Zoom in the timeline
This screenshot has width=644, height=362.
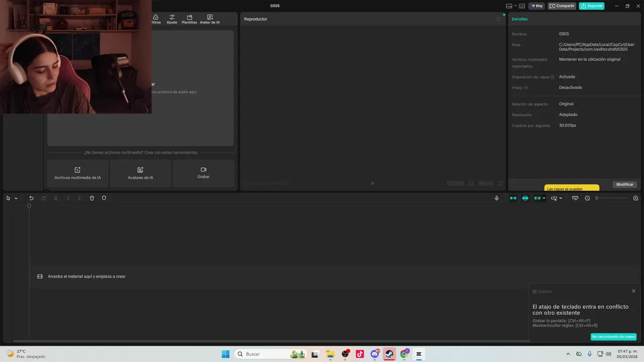pos(635,198)
